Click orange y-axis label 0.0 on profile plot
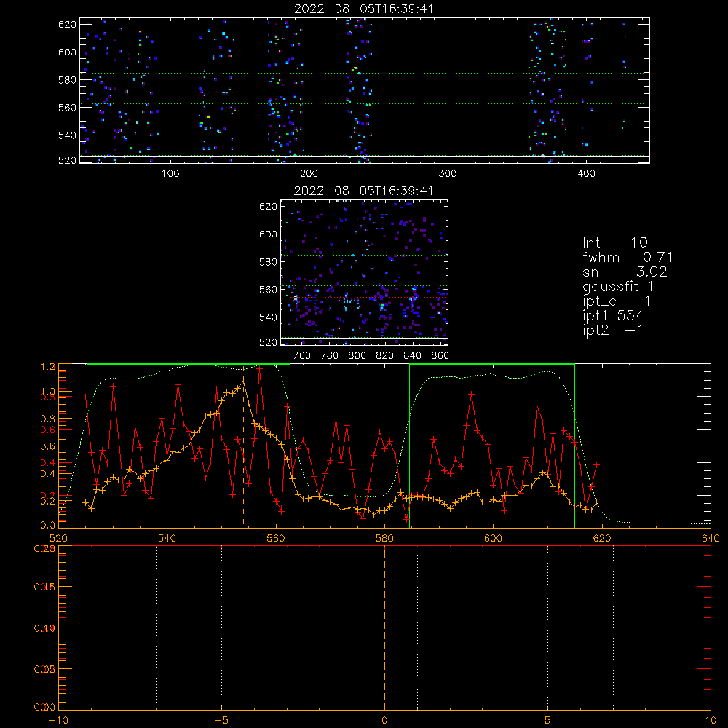The image size is (728, 728). click(48, 525)
